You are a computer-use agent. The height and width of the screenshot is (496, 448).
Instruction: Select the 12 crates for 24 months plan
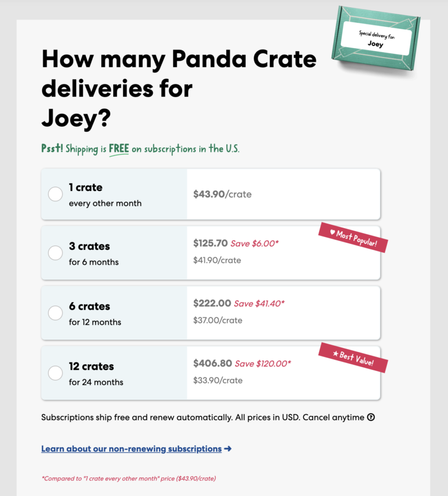[x=55, y=373]
